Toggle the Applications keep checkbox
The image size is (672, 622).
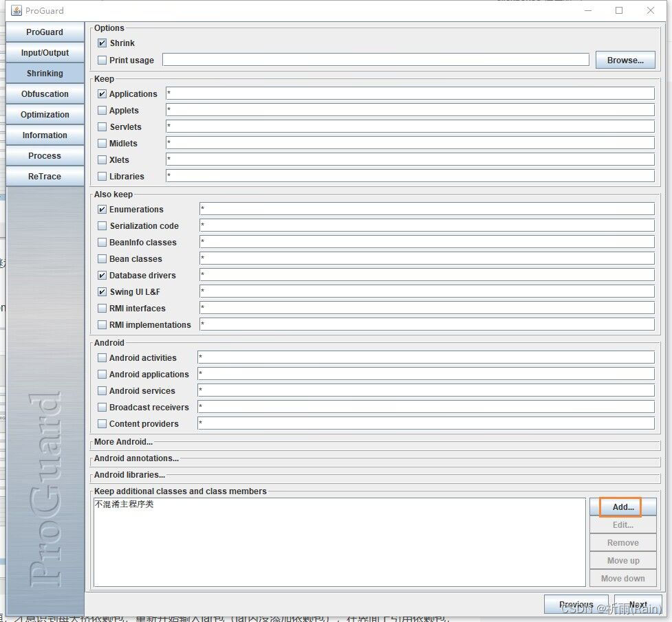coord(102,93)
